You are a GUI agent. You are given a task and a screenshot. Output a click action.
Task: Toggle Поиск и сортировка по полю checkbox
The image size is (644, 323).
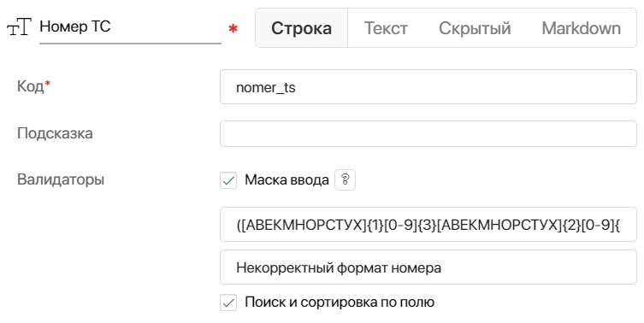point(228,302)
